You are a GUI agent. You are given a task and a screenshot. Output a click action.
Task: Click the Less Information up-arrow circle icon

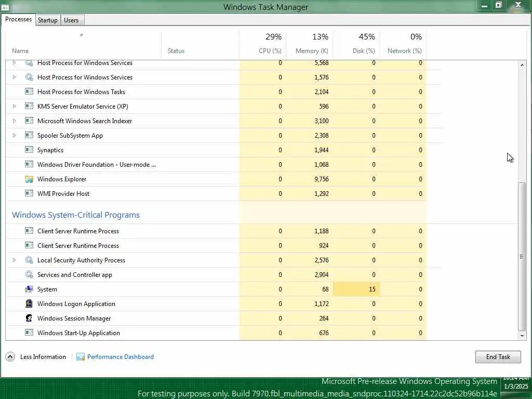click(x=10, y=356)
